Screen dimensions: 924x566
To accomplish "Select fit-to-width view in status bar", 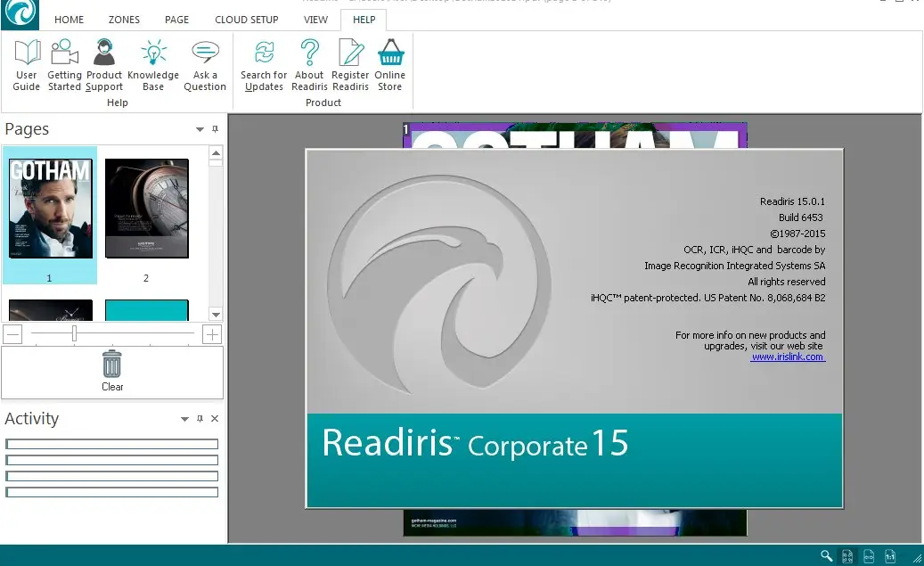I will [869, 555].
